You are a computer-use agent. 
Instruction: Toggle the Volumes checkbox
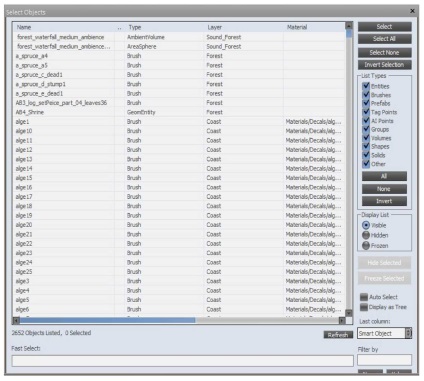(x=366, y=138)
